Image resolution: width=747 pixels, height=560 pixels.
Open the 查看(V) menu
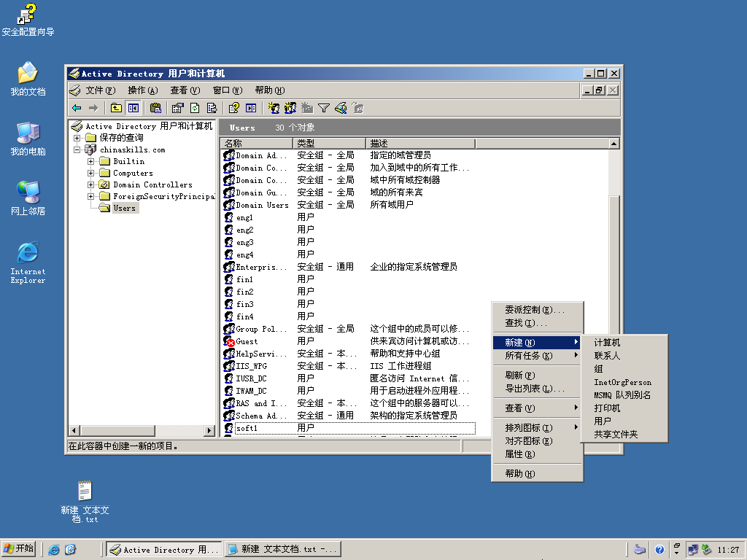tap(185, 90)
